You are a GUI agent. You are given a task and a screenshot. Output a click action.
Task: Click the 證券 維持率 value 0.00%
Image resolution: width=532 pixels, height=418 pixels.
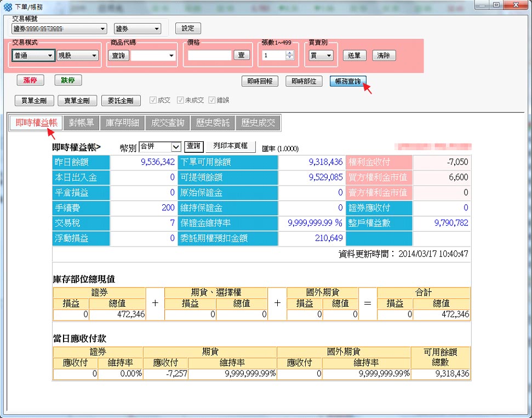tap(131, 374)
